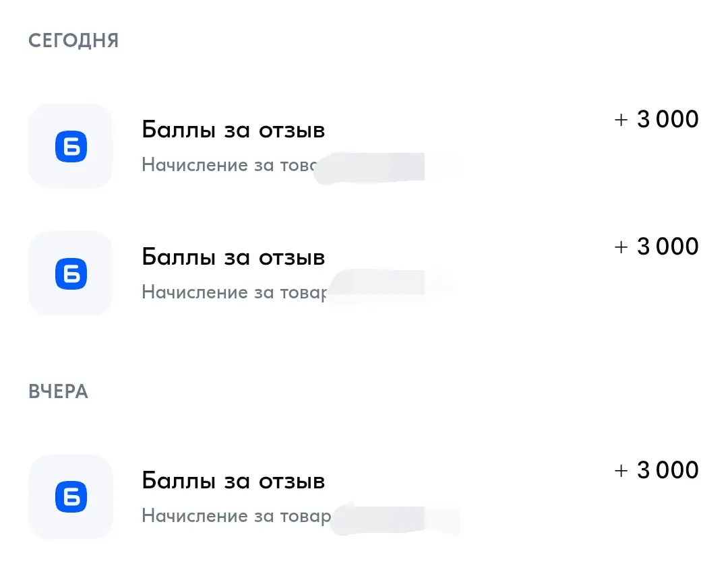Open second 'Баллы за отзыв' title under СЕГОДНЯ
728x584 pixels.
(x=233, y=257)
